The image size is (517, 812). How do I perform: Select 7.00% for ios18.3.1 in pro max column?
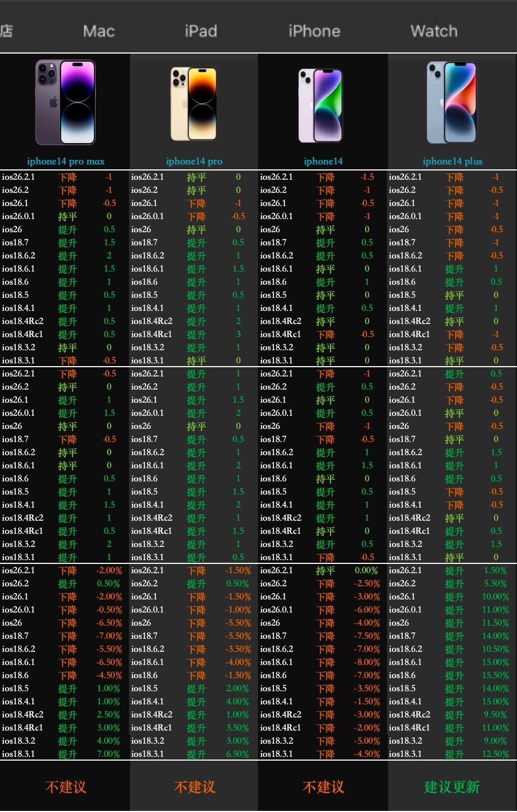pos(108,754)
